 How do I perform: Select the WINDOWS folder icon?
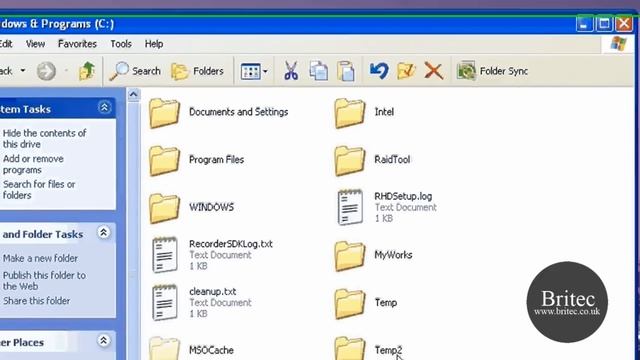pos(164,209)
